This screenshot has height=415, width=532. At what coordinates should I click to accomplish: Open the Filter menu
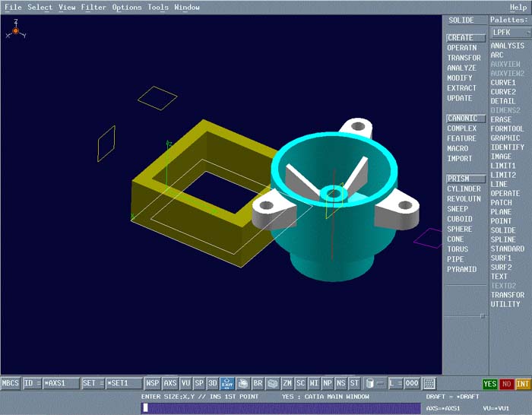(x=93, y=8)
